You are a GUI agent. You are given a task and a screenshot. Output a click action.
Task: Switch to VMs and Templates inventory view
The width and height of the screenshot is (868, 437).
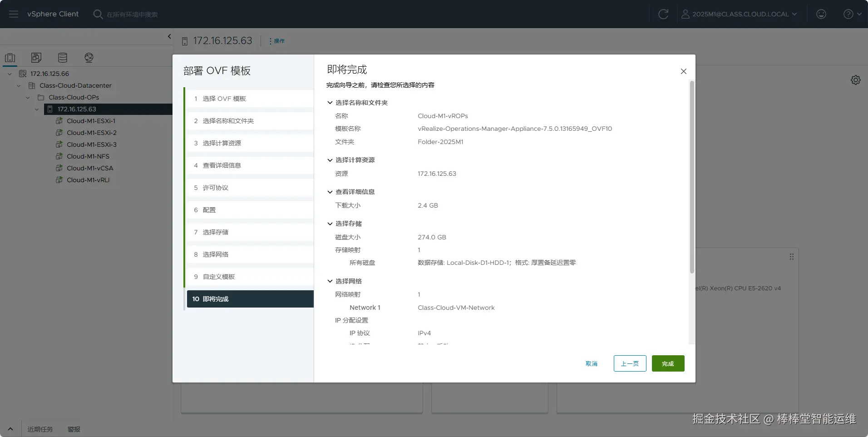tap(36, 58)
